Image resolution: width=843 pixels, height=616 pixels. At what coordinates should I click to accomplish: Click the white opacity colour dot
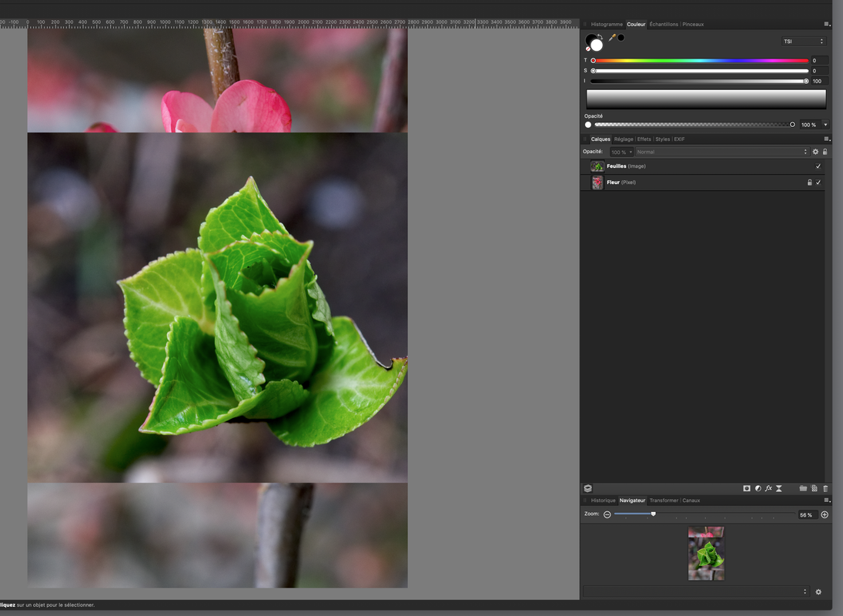pos(588,125)
